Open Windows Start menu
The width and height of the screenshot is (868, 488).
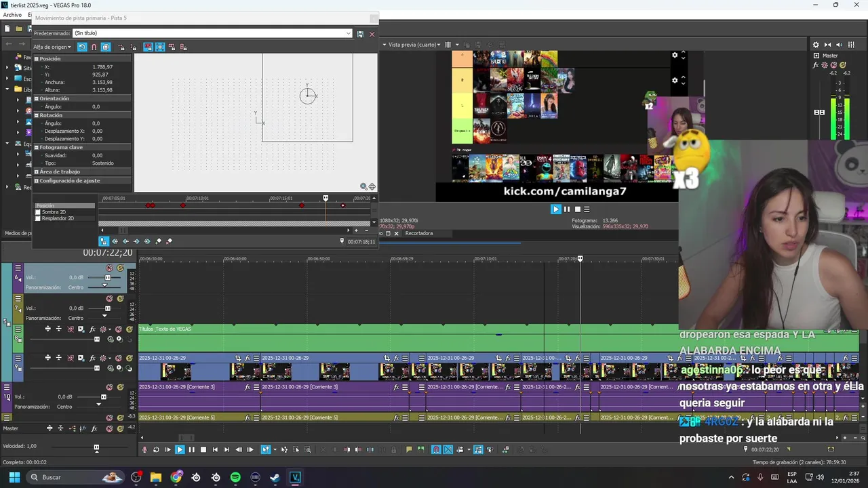tap(14, 477)
